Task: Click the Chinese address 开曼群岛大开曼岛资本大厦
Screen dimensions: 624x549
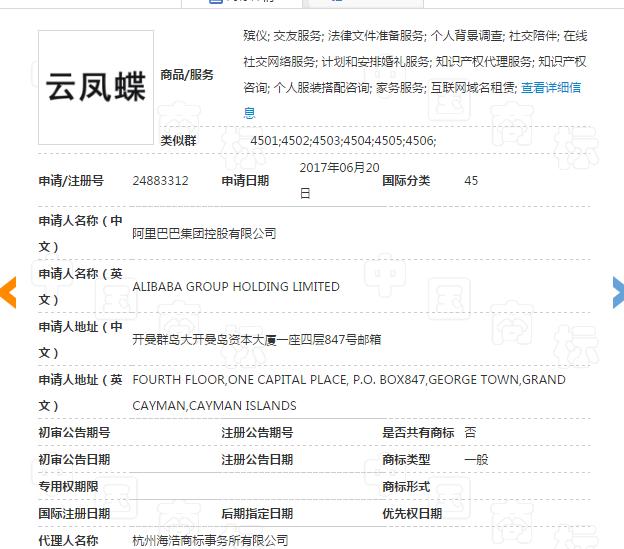Action: pos(256,340)
